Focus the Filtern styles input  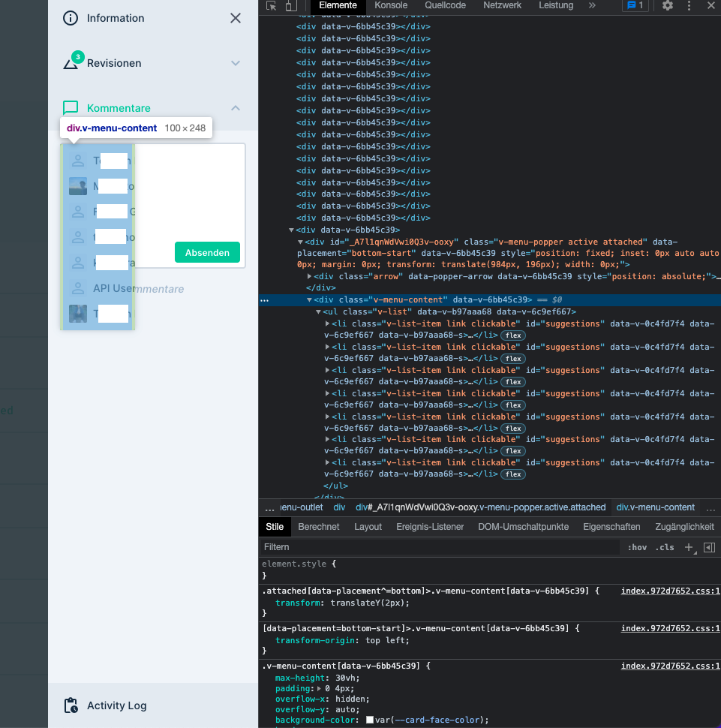click(x=440, y=547)
